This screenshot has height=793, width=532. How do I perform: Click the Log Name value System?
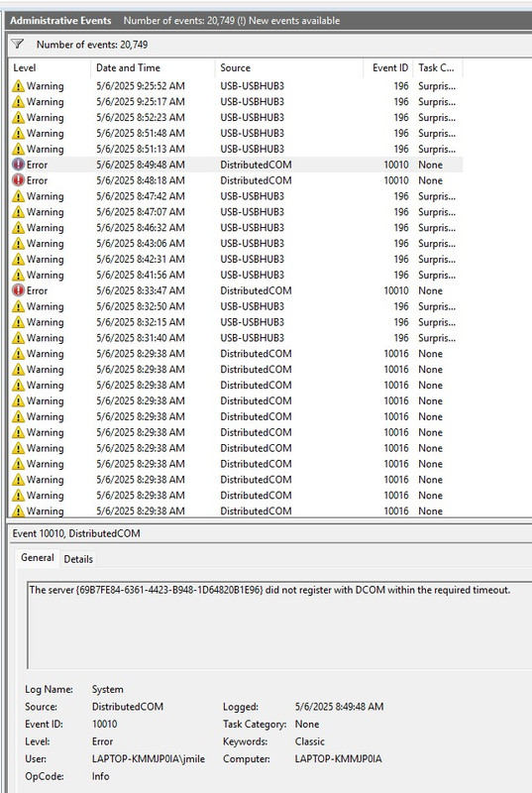[108, 689]
